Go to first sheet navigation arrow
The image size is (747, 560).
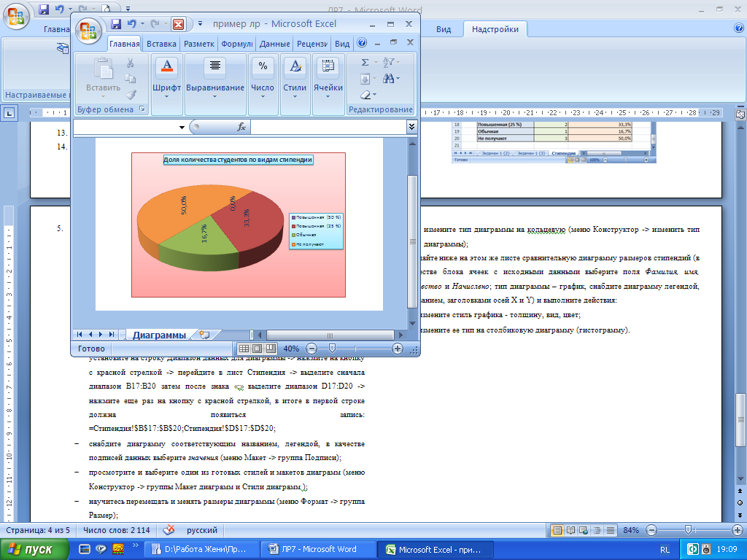[x=79, y=335]
